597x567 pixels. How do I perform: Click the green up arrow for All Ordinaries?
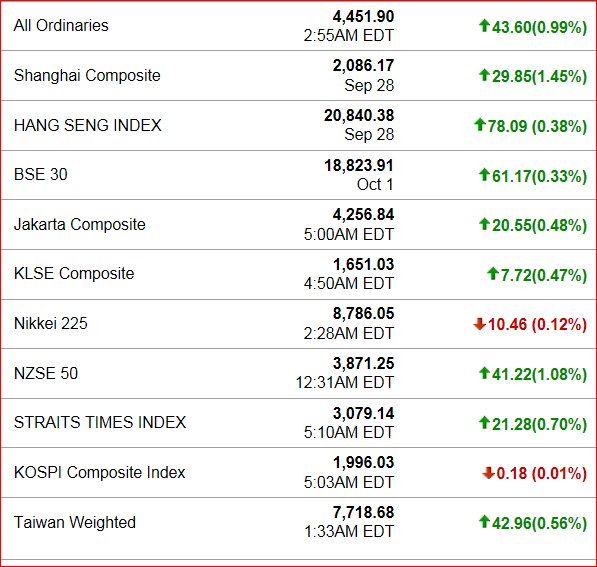[x=484, y=26]
